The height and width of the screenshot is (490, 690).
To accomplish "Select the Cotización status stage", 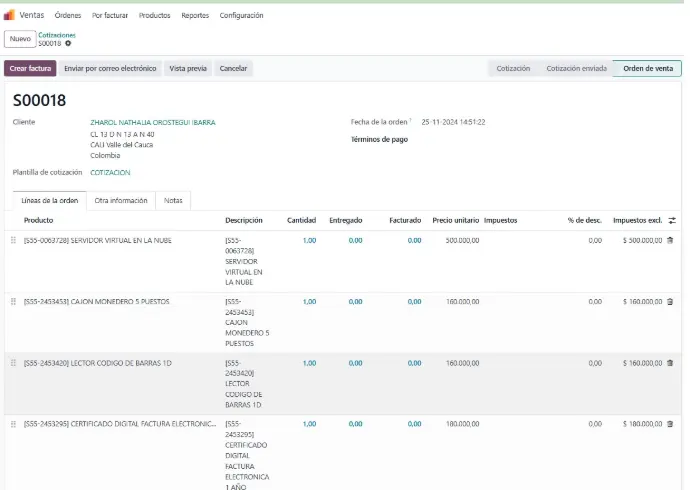I will 513,68.
